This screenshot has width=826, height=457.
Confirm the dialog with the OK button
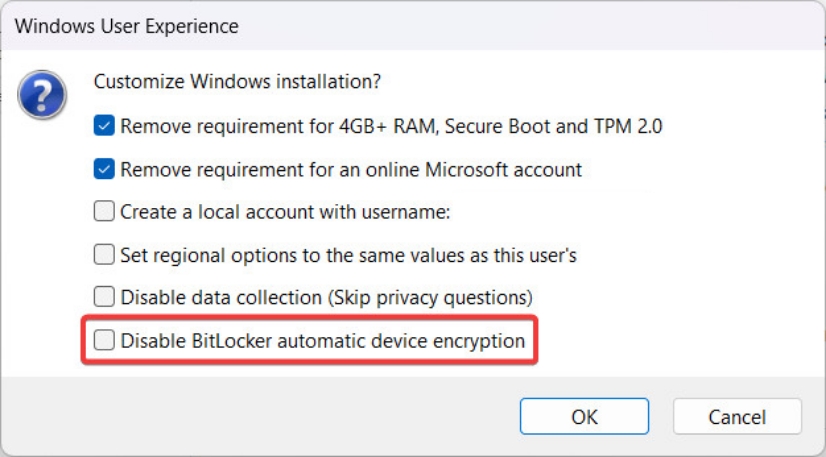point(584,416)
